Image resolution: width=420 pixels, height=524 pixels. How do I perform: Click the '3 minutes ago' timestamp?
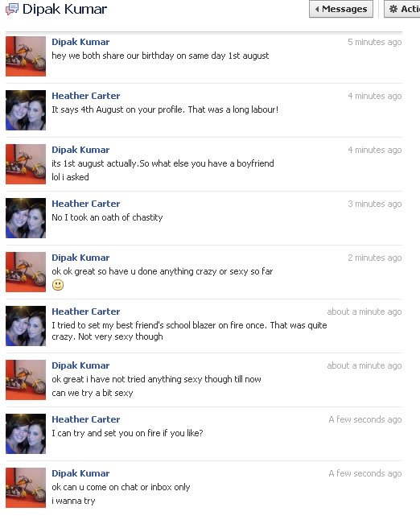click(375, 204)
